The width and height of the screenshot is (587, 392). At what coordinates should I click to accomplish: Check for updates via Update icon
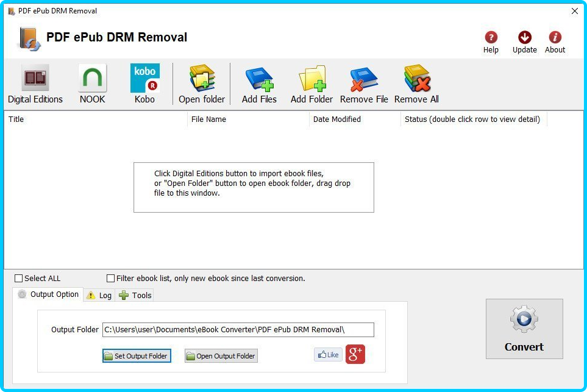click(524, 37)
